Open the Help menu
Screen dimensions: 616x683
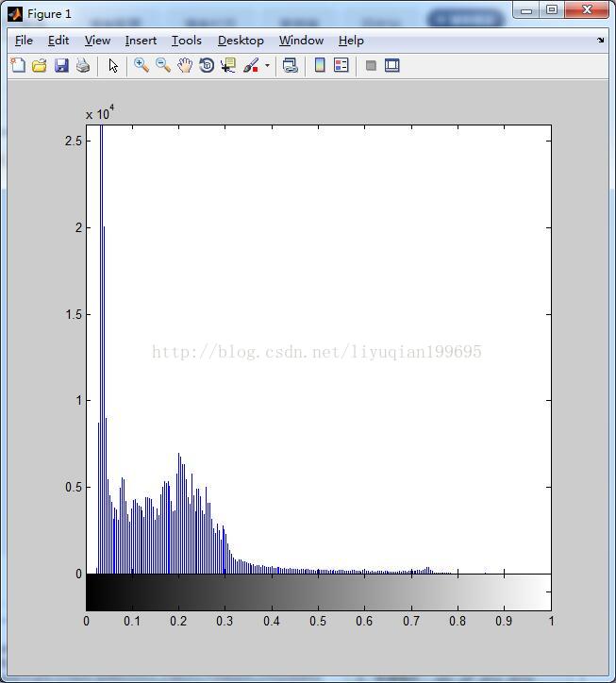click(351, 41)
